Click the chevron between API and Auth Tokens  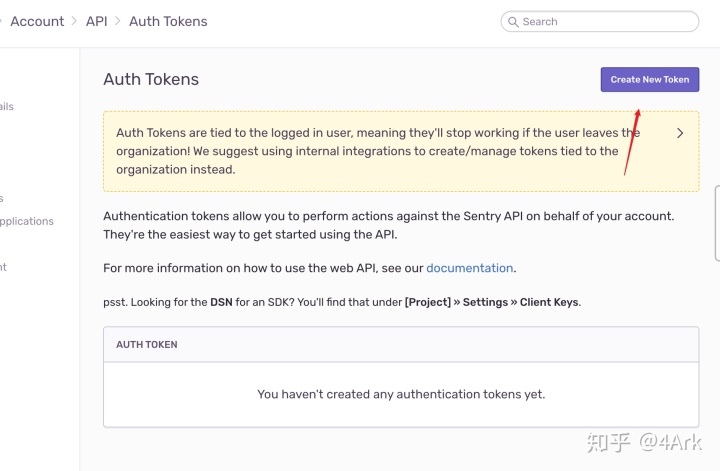pyautogui.click(x=118, y=22)
